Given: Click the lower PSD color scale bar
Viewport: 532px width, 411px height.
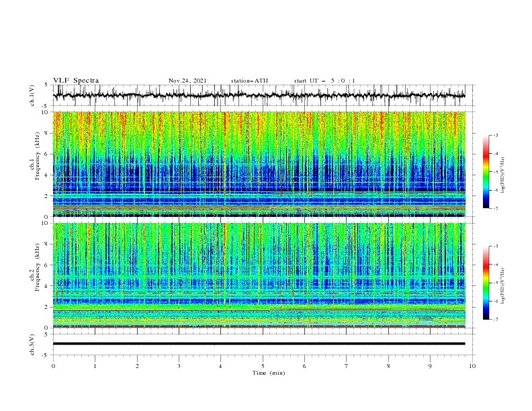Looking at the screenshot, I should pos(486,283).
